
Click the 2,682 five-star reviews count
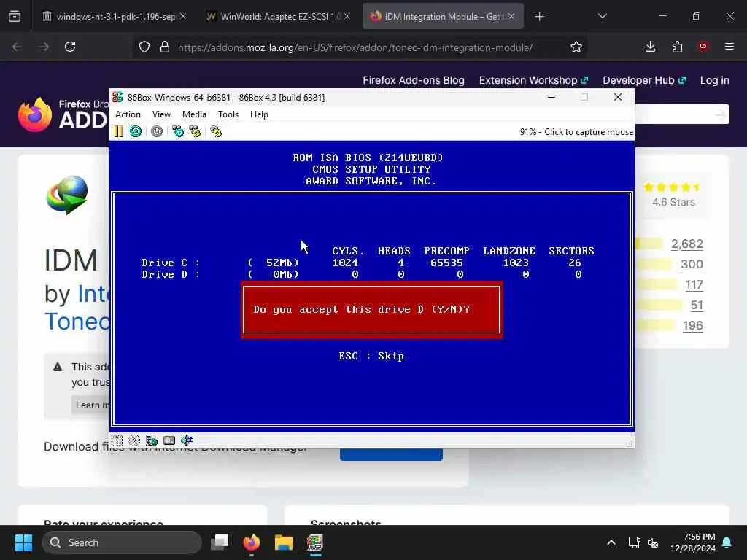(x=687, y=244)
